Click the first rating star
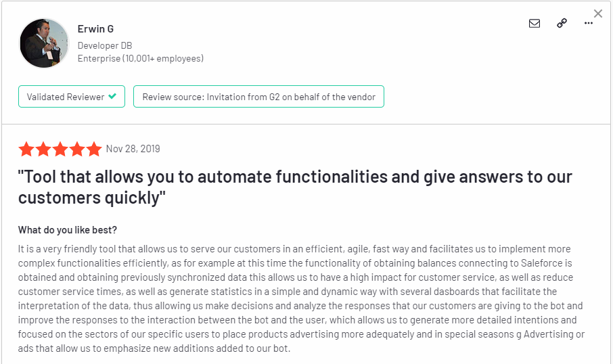 tap(26, 149)
